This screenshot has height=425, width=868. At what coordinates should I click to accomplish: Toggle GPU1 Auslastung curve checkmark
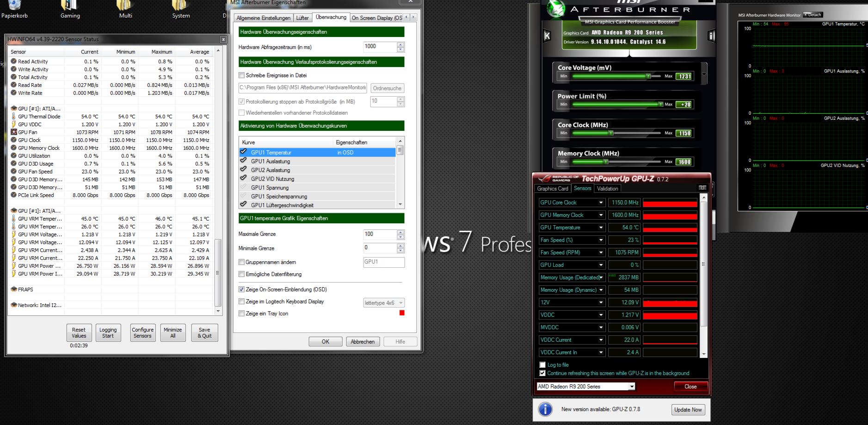tap(243, 160)
